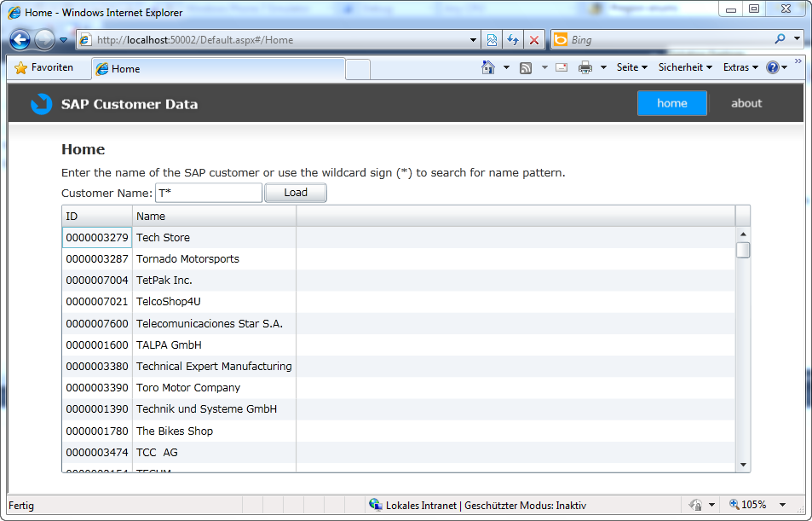Sort by the Name column header

coord(215,217)
